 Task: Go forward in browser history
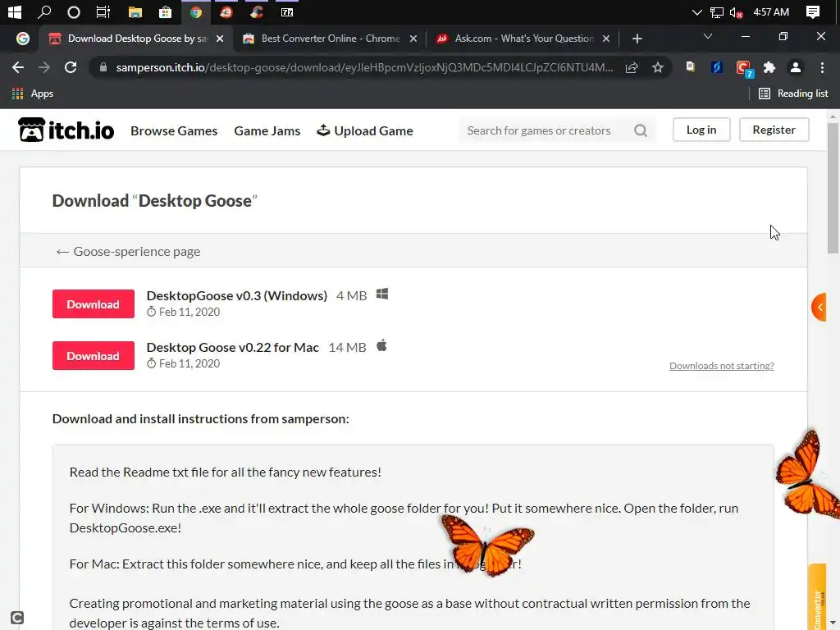[x=44, y=67]
